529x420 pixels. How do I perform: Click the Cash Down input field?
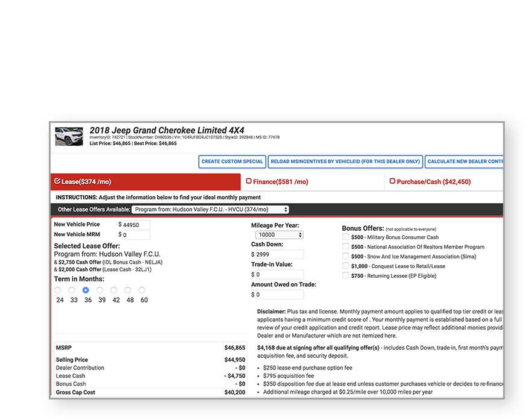tap(280, 254)
